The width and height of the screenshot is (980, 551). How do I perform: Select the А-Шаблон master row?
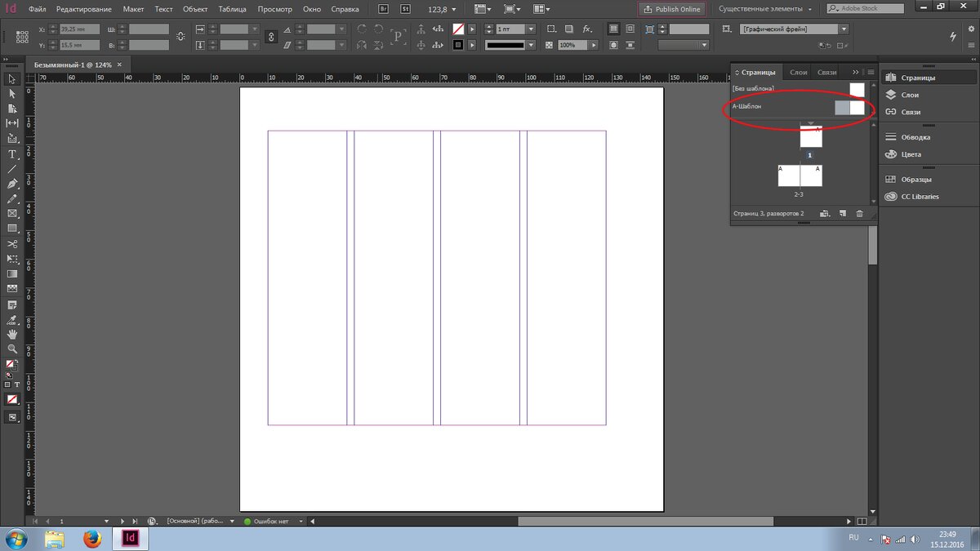799,107
